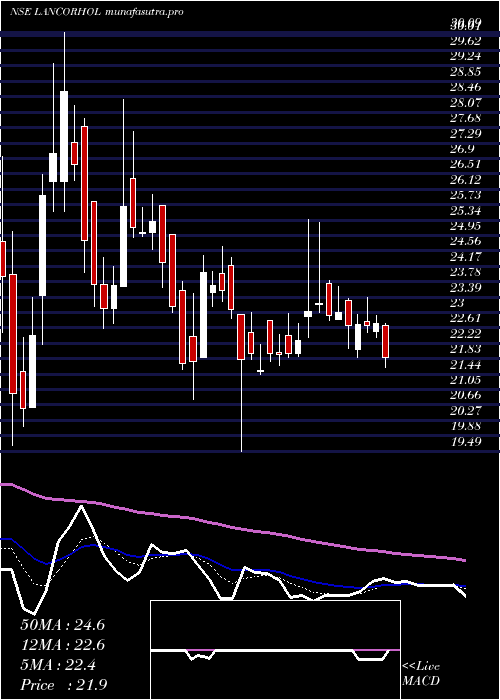
Task: Select the 28.85 price axis label
Action: [466, 72]
